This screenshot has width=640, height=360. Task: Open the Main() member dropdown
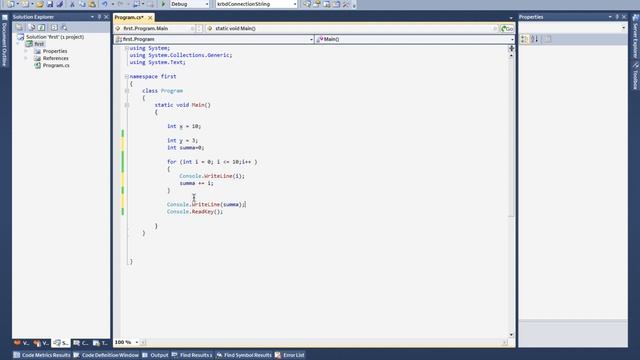pos(512,40)
